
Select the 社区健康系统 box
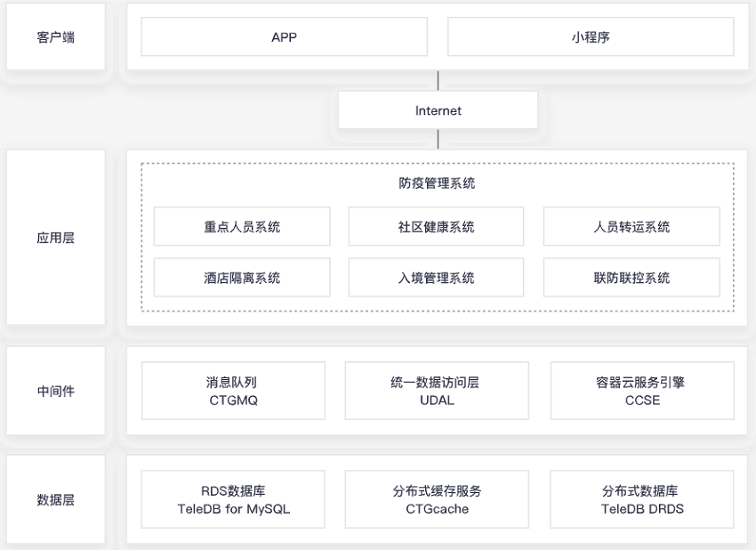coord(437,227)
